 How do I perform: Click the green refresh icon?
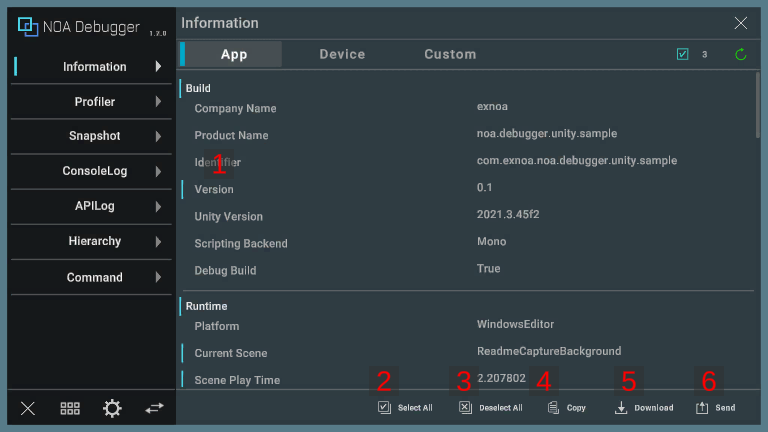pyautogui.click(x=741, y=54)
